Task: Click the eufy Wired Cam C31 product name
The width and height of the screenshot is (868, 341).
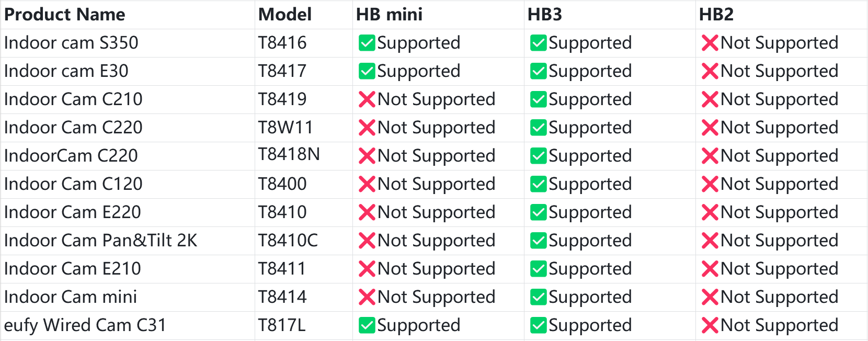Action: pyautogui.click(x=85, y=325)
